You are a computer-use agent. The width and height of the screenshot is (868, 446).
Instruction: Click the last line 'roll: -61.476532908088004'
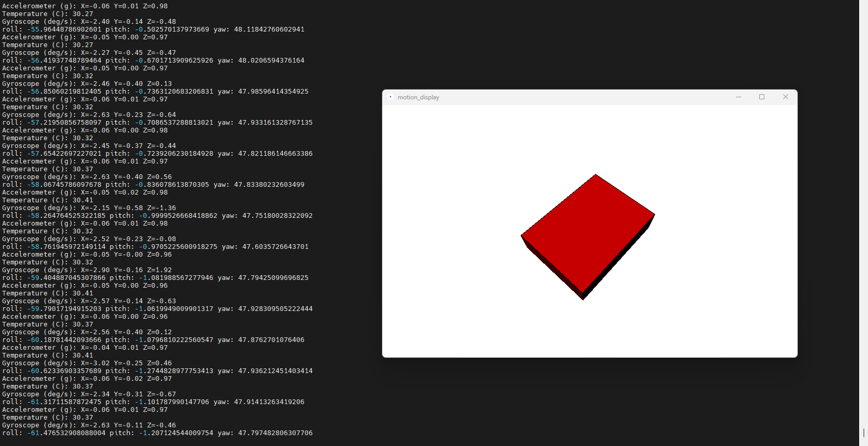pyautogui.click(x=157, y=433)
